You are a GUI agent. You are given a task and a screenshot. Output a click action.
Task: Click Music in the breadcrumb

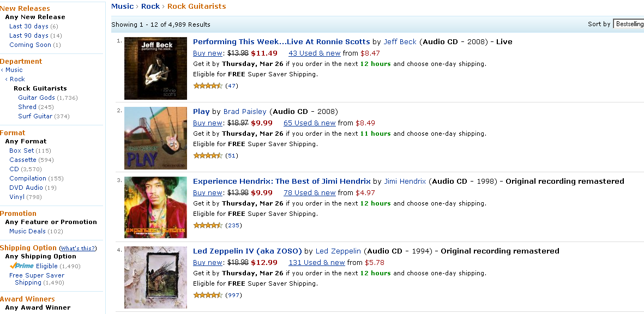click(122, 6)
